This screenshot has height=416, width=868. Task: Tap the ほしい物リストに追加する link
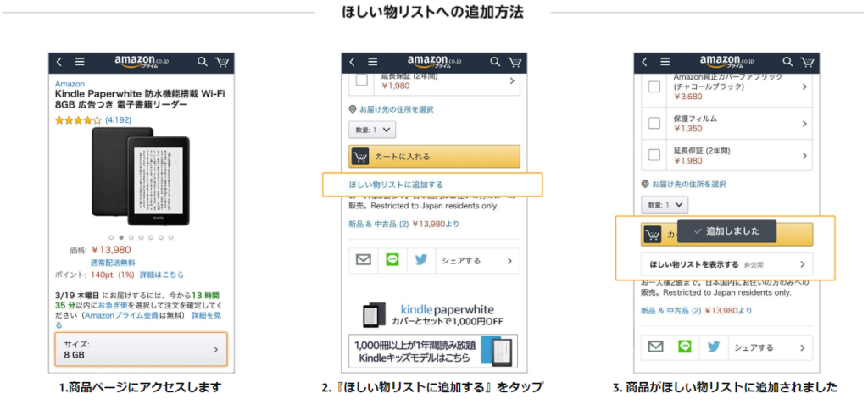coord(396,185)
